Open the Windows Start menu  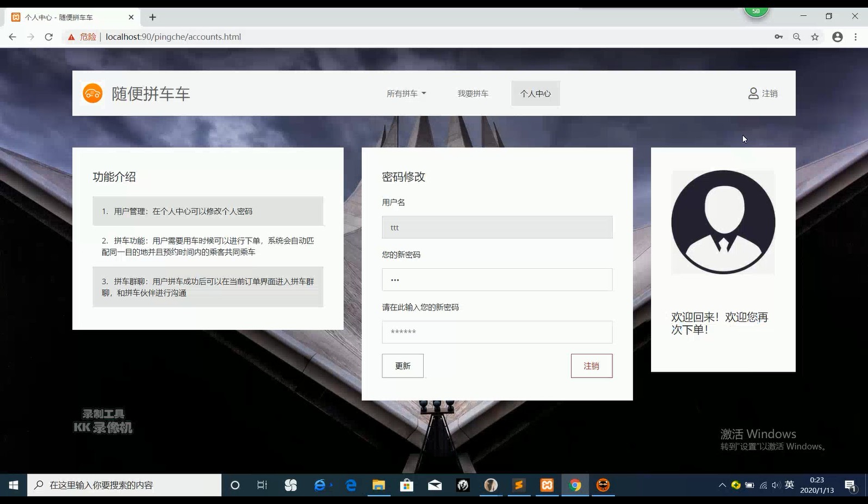(x=14, y=485)
